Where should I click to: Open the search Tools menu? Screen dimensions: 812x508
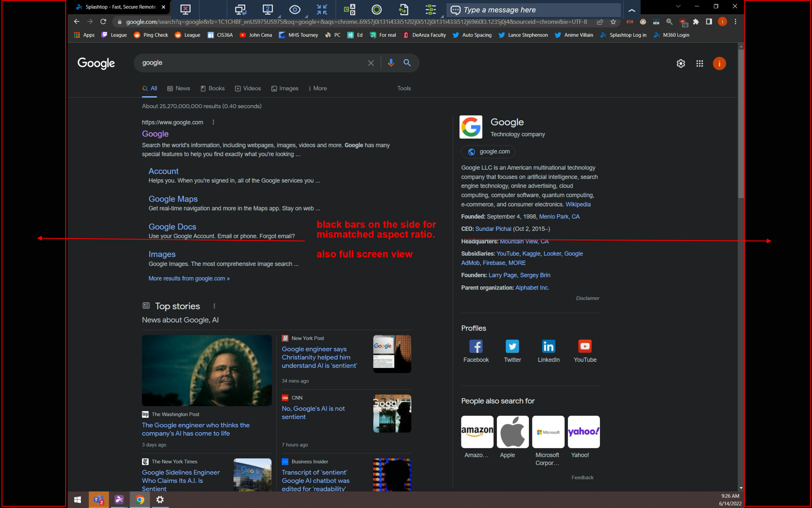[404, 88]
